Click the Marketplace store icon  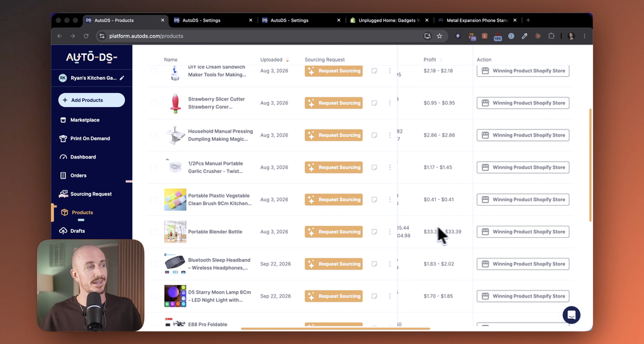tap(63, 120)
